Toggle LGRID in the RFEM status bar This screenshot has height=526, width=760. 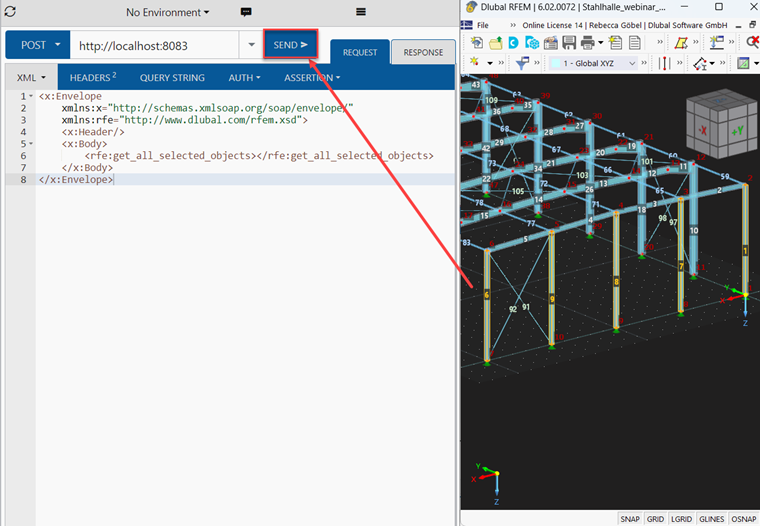(x=681, y=519)
